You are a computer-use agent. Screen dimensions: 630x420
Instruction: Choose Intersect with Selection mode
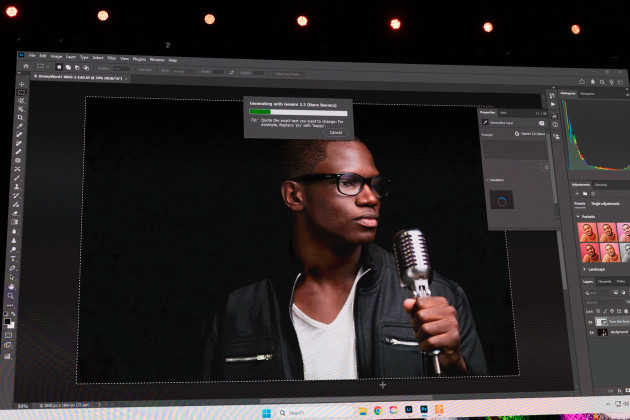tap(86, 68)
